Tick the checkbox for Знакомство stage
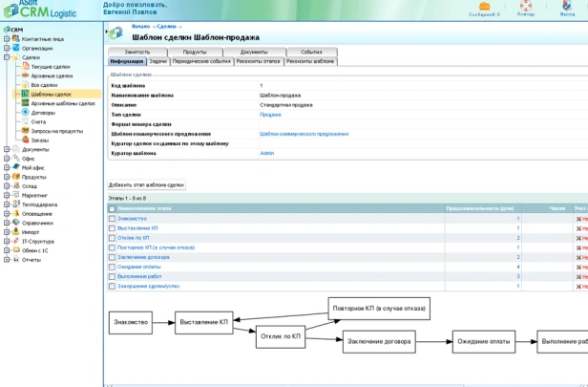The height and width of the screenshot is (387, 588). (112, 218)
